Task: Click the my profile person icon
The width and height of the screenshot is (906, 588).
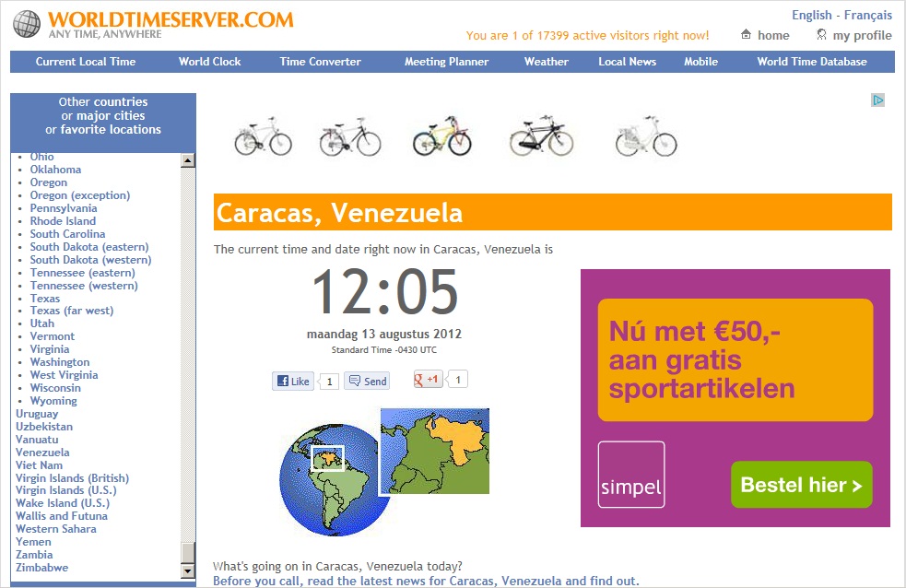Action: [821, 35]
